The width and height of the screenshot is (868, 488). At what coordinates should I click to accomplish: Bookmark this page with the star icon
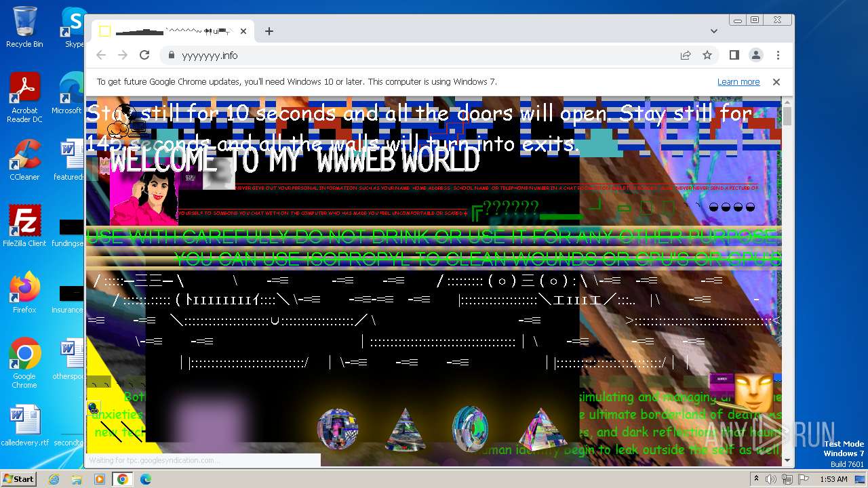pos(707,56)
